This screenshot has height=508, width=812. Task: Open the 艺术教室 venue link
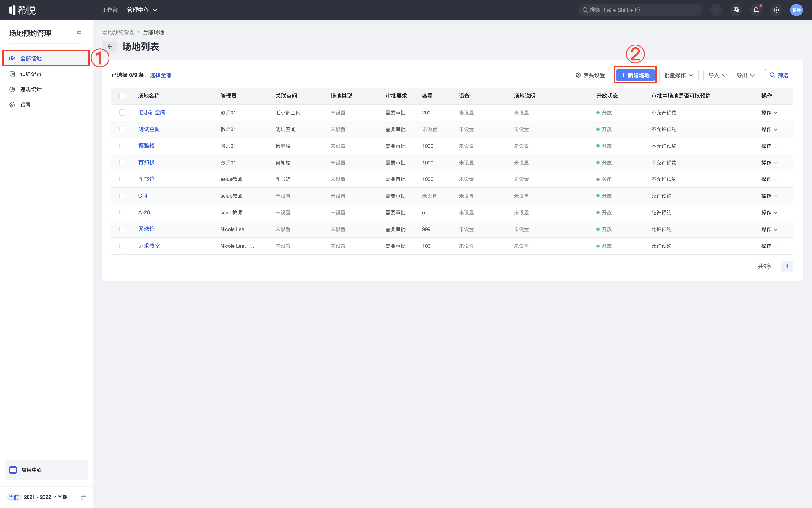click(149, 246)
